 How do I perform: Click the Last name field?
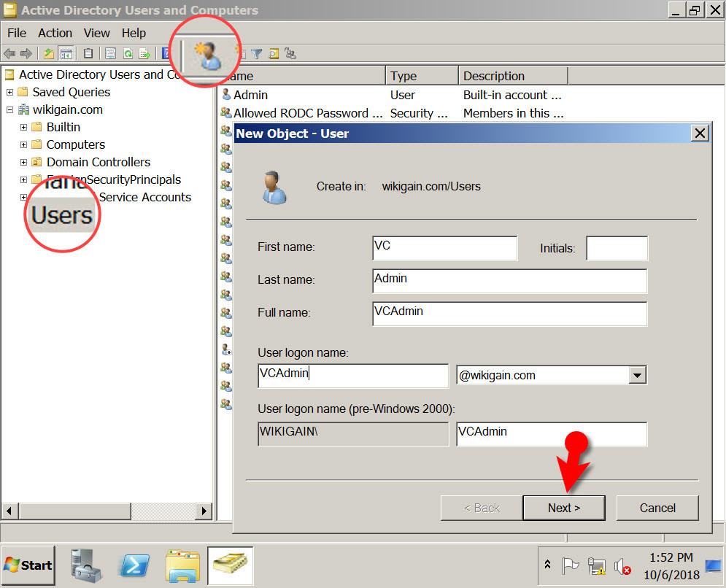point(510,281)
